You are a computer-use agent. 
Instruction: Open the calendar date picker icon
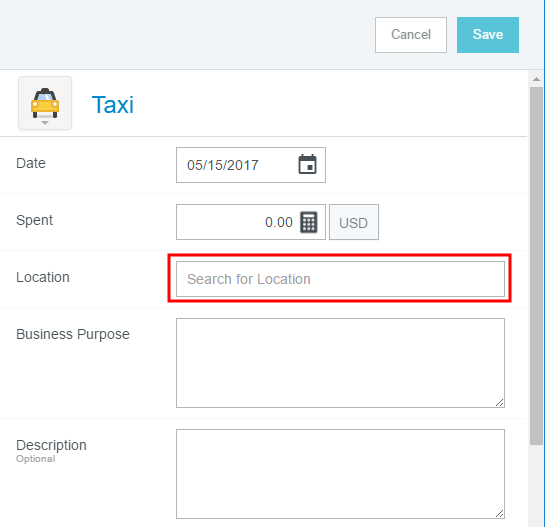click(x=307, y=164)
